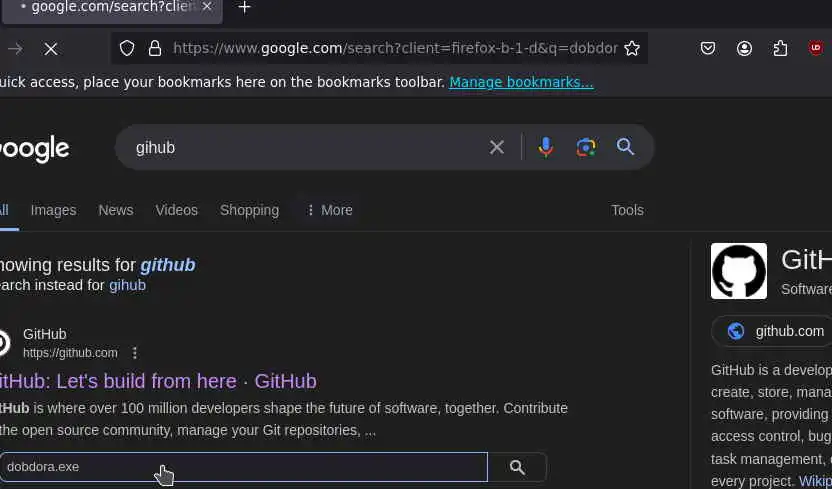Expand the More search options menu

(330, 210)
